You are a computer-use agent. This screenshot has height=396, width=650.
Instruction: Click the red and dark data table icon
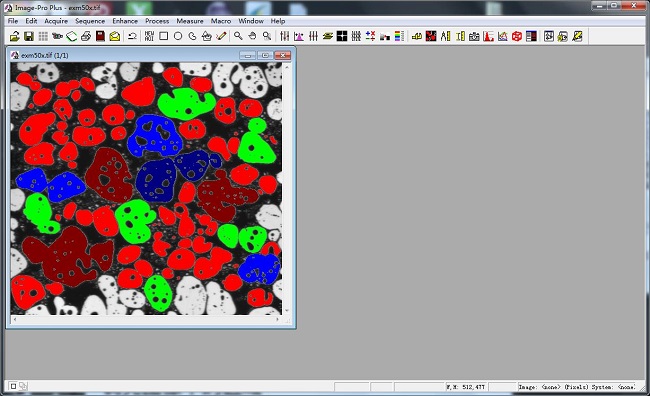[x=531, y=36]
